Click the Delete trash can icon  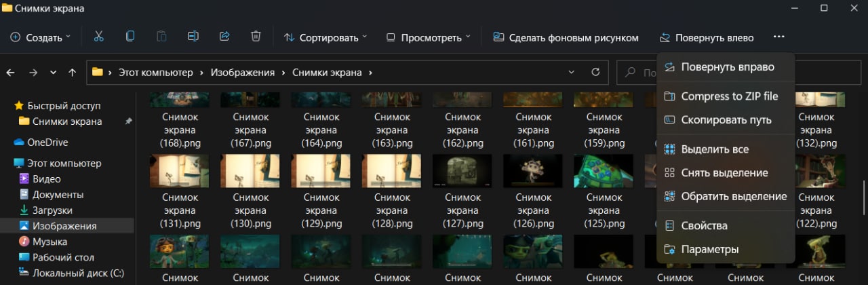tap(256, 37)
